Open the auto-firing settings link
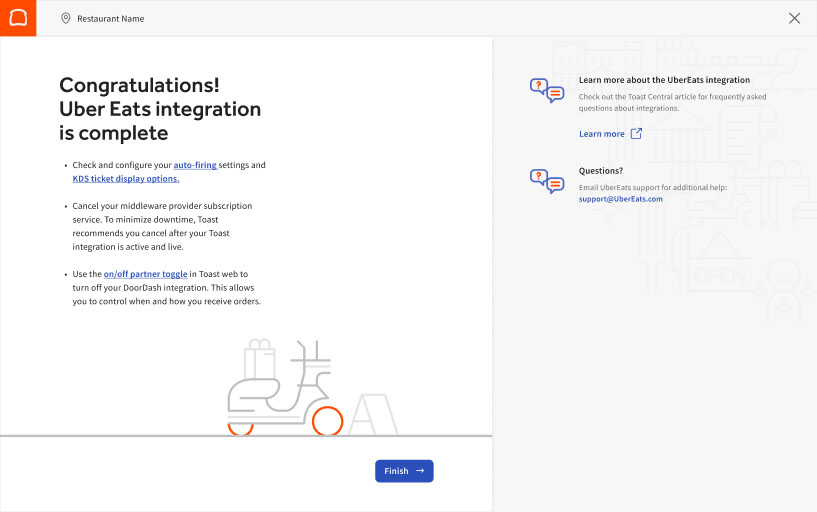Viewport: 817px width, 512px height. point(195,165)
